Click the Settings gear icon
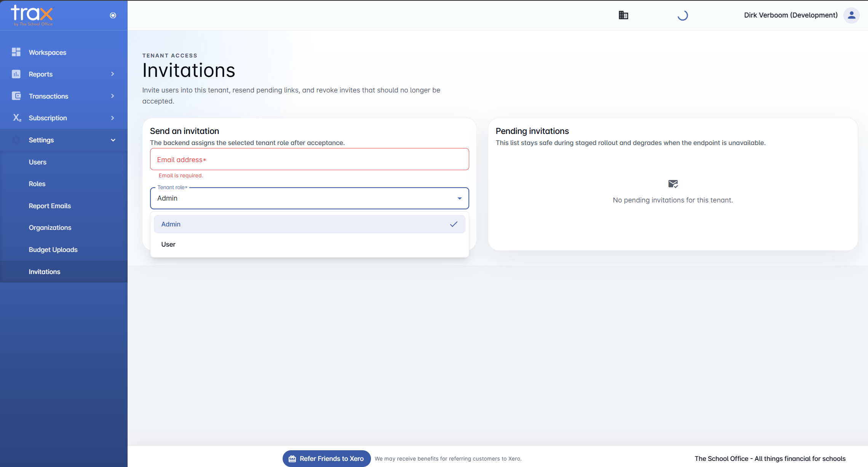The height and width of the screenshot is (467, 868). [16, 140]
